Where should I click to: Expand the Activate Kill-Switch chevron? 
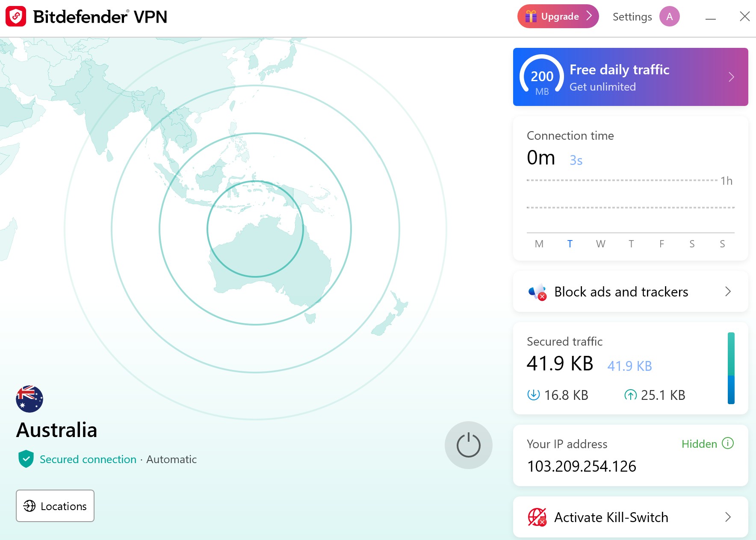(728, 517)
